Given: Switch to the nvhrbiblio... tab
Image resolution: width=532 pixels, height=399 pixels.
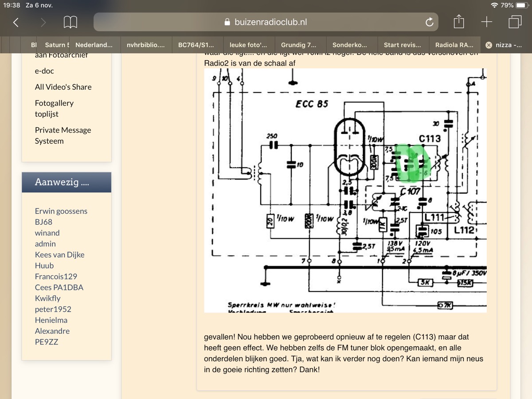Looking at the screenshot, I should pos(146,45).
